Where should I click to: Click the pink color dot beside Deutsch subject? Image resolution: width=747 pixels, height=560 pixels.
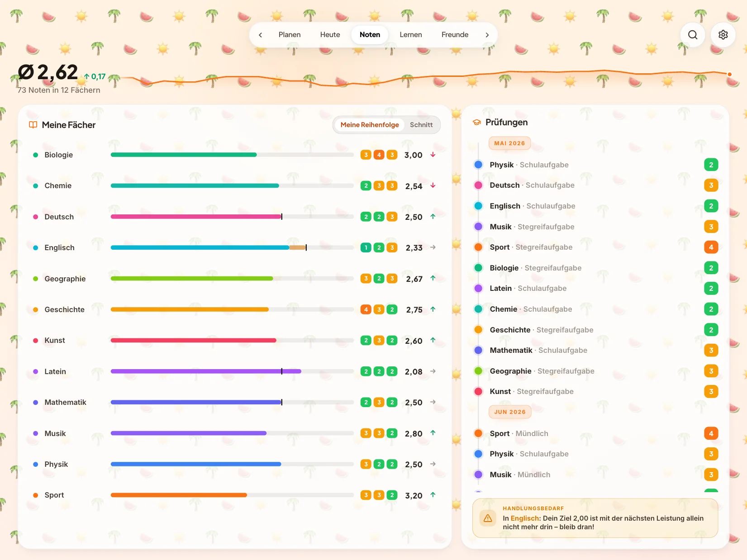(x=35, y=217)
